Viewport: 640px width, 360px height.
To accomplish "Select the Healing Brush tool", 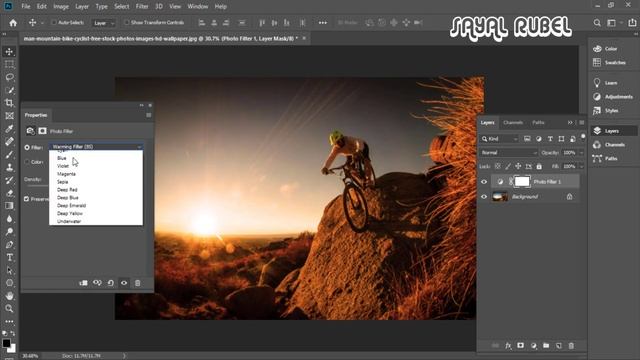I will pyautogui.click(x=9, y=142).
